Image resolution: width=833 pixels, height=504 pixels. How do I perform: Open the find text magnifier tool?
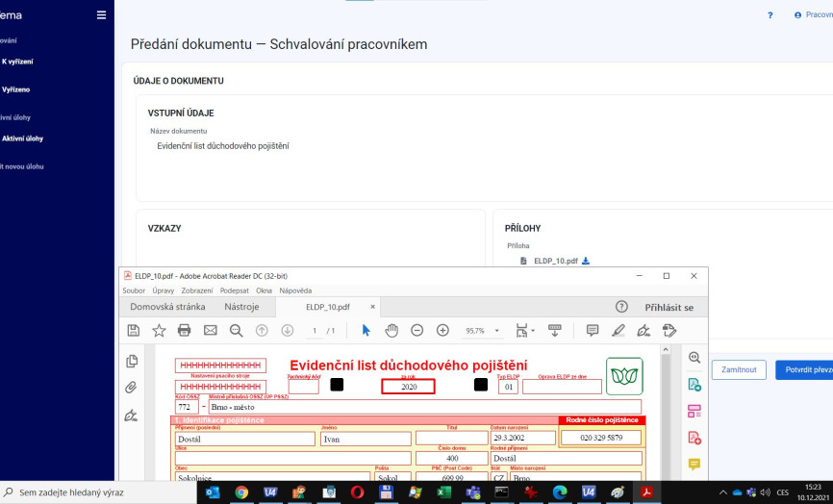point(236,330)
